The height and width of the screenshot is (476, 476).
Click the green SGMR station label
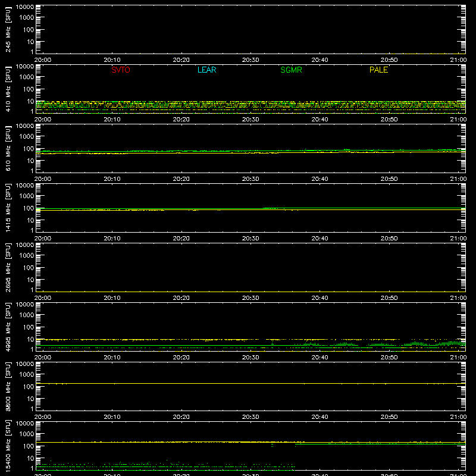(291, 70)
